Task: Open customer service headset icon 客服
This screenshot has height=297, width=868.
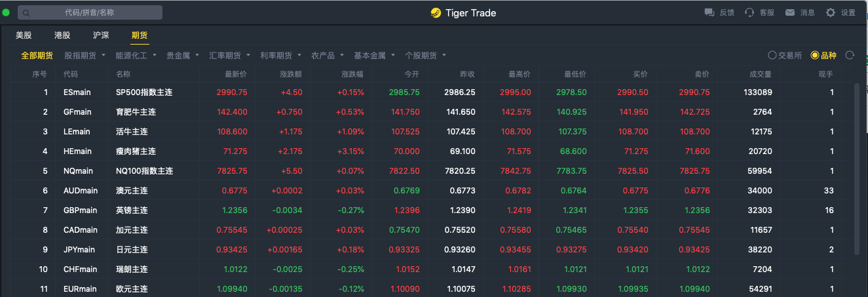Action: (749, 12)
